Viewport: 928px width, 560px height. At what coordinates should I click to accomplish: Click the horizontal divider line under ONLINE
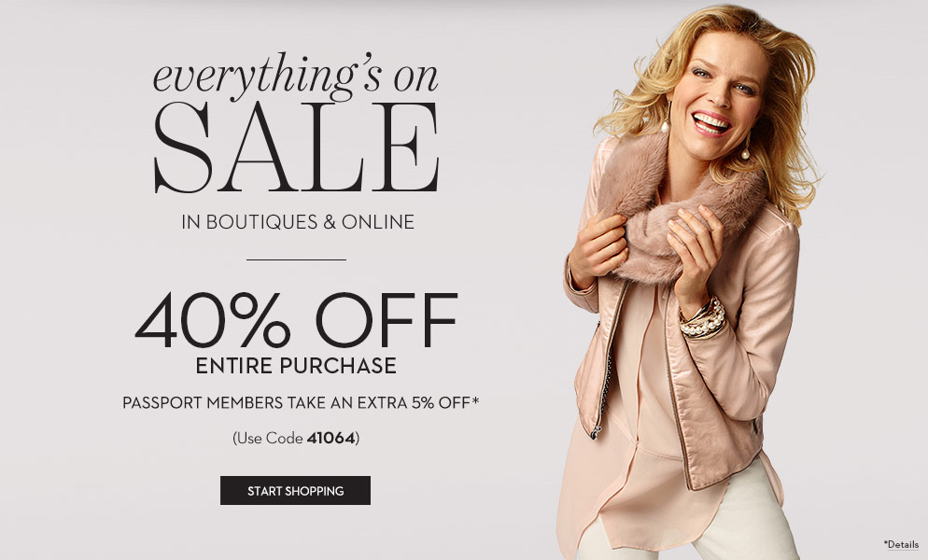tap(296, 259)
